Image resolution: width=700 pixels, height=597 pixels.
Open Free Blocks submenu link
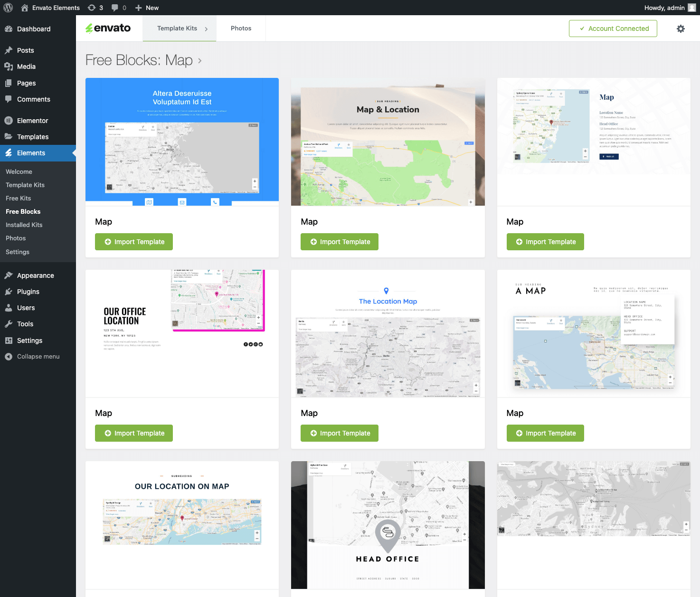23,211
